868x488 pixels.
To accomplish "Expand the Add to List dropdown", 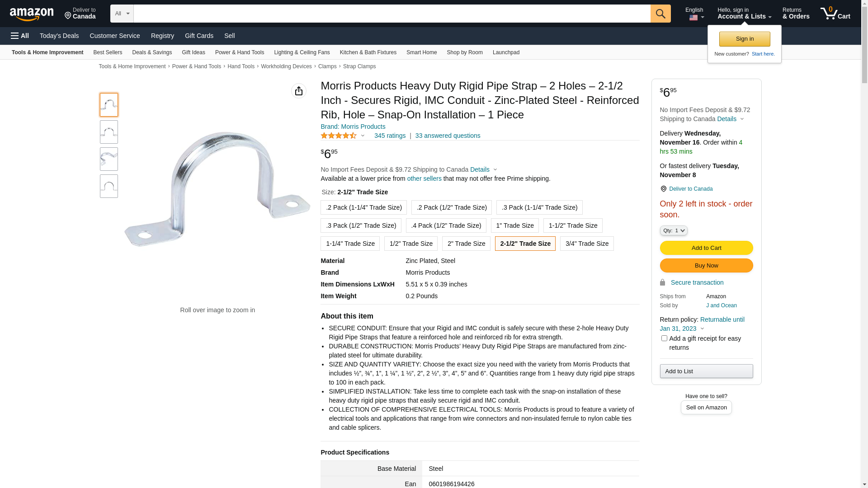I will [x=706, y=371].
